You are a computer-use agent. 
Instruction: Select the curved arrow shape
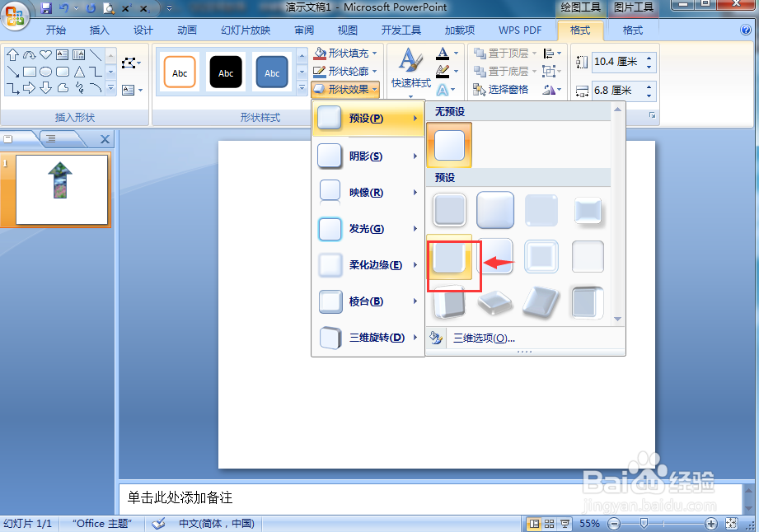pyautogui.click(x=29, y=55)
